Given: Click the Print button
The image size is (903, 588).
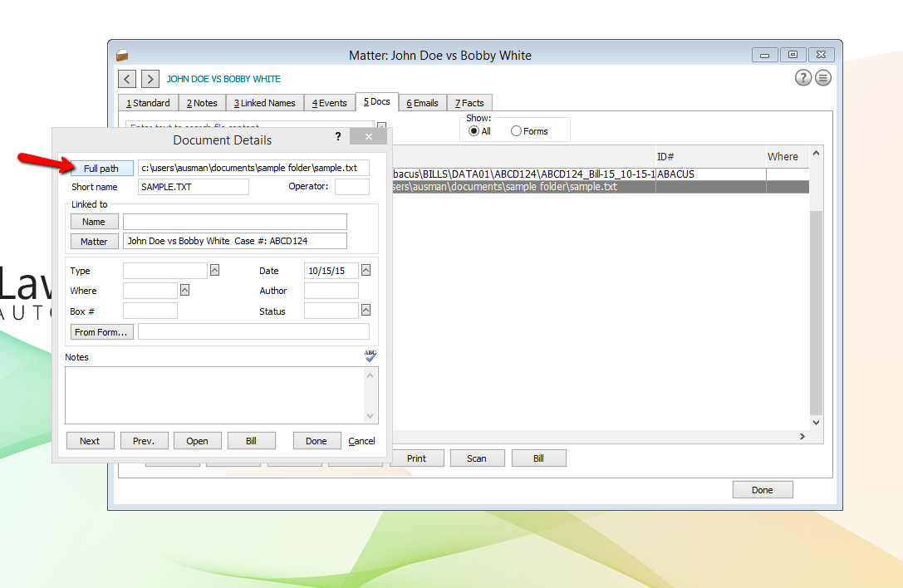Looking at the screenshot, I should [x=417, y=458].
